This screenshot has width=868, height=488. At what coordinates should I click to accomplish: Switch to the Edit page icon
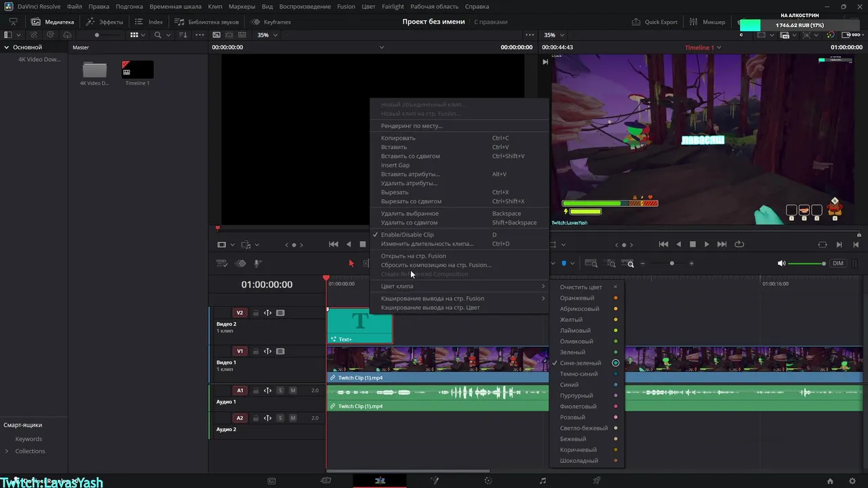[x=380, y=481]
